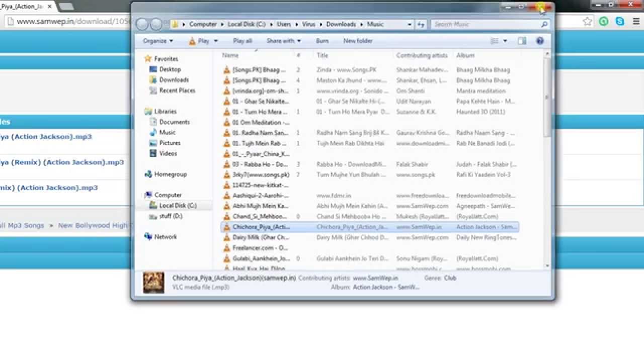This screenshot has height=362, width=644.
Task: Select the Freelancer.com file
Action: click(261, 248)
